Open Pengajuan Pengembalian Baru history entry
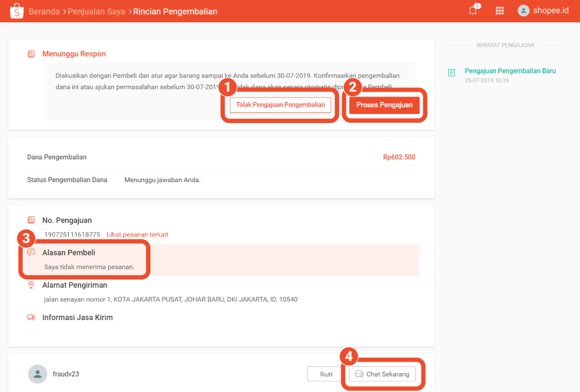Image resolution: width=580 pixels, height=392 pixels. pyautogui.click(x=510, y=71)
